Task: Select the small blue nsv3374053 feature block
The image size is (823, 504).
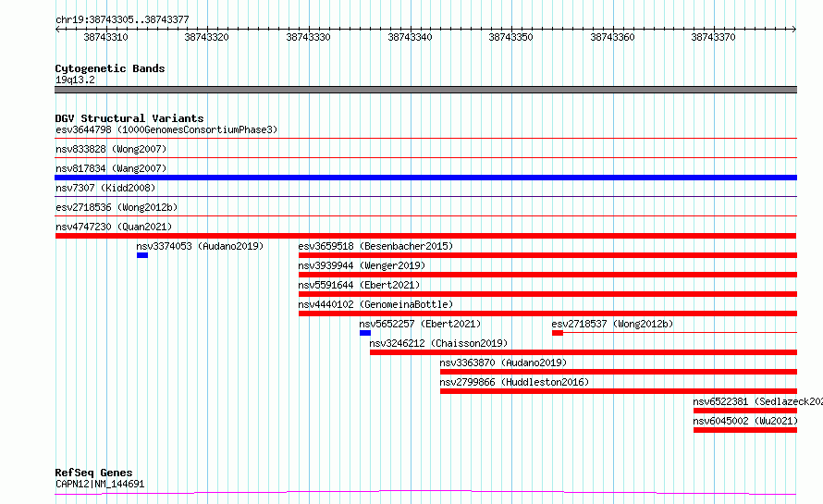Action: click(142, 255)
